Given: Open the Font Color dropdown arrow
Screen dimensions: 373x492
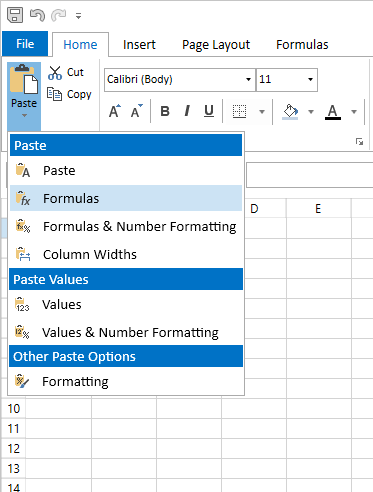Looking at the screenshot, I should coord(354,112).
